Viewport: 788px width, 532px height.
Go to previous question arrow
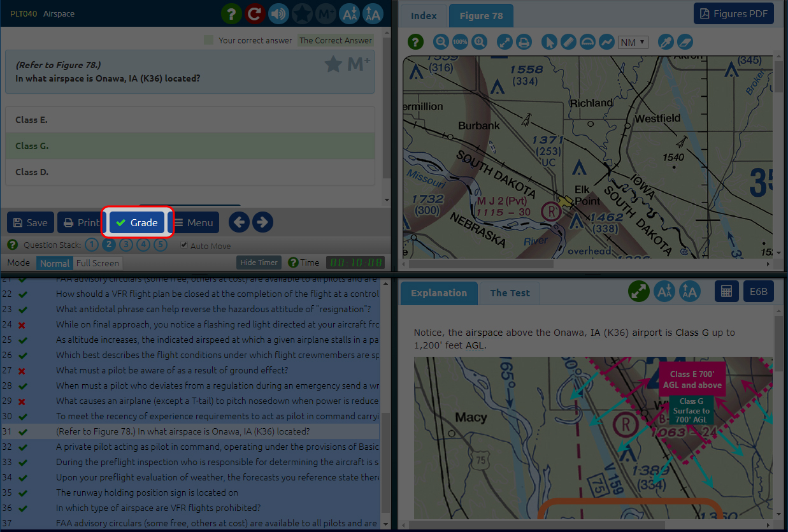coord(239,222)
